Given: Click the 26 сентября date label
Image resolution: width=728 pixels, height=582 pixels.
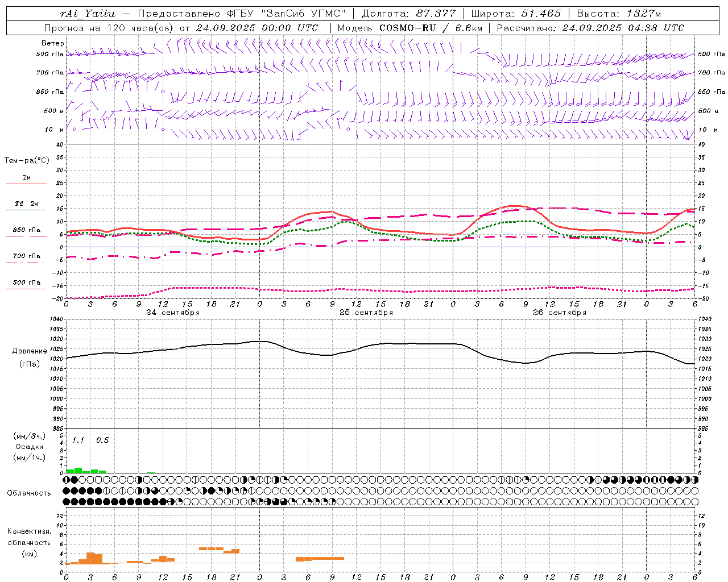Looking at the screenshot, I should coord(559,313).
